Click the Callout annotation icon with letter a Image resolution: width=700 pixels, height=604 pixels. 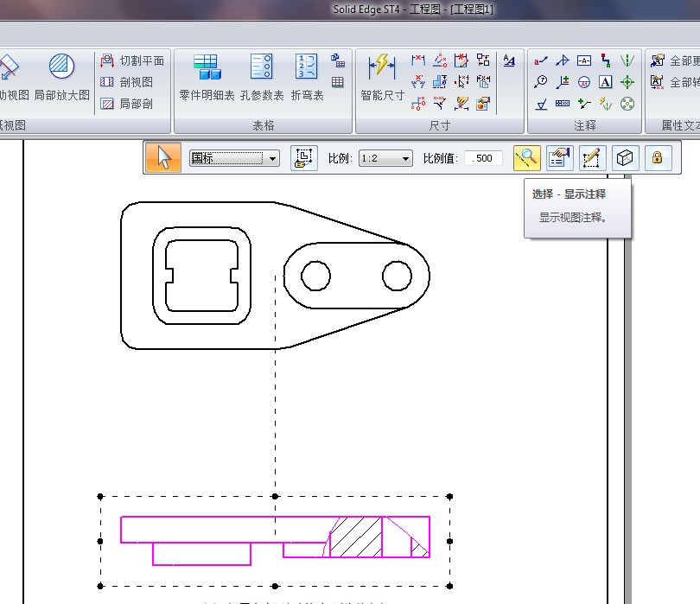[541, 60]
